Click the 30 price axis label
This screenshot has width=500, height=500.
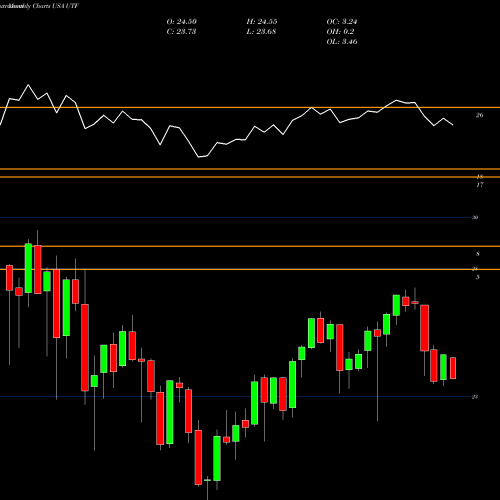(x=475, y=217)
